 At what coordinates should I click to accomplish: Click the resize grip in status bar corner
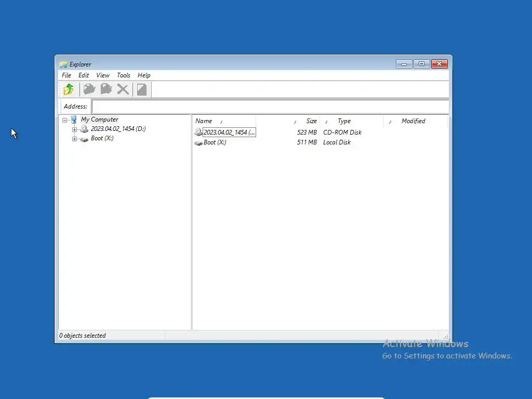(445, 337)
